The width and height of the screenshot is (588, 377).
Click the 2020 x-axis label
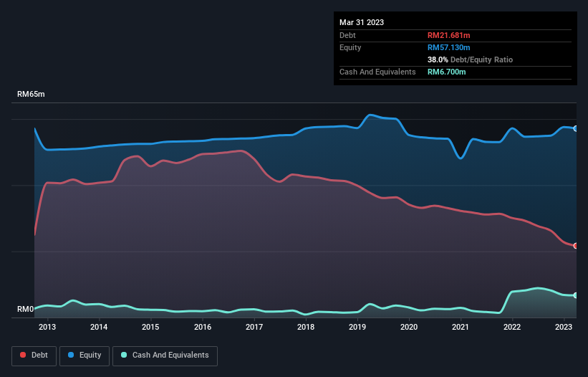409,327
